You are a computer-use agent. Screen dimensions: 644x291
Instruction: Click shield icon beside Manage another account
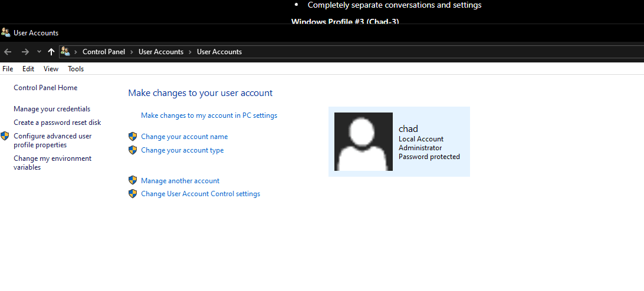click(x=133, y=180)
